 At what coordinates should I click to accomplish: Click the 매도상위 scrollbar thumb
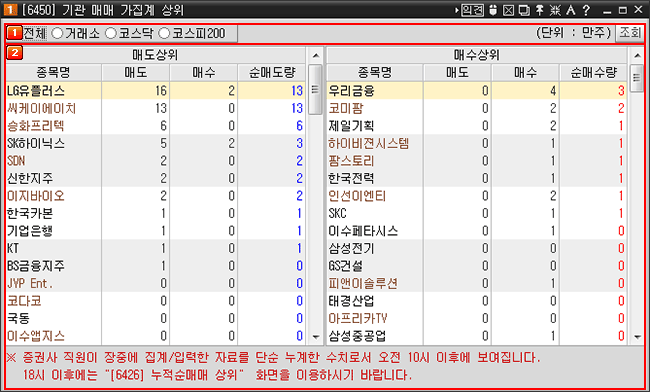coord(316,89)
